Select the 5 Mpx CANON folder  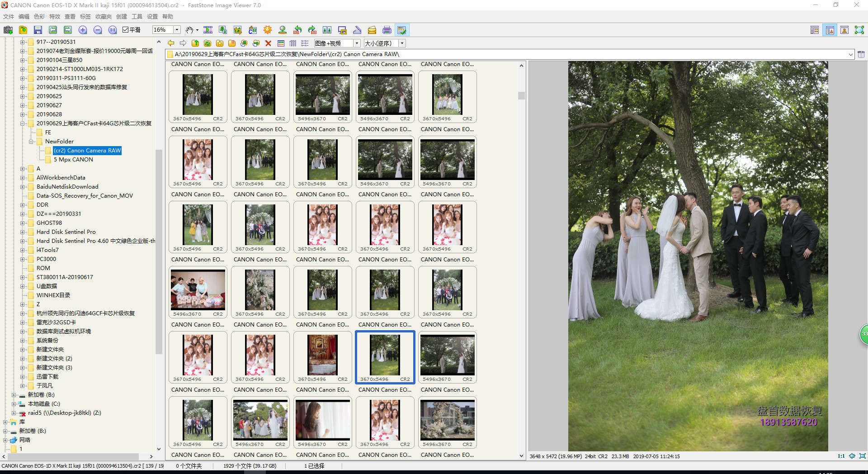(x=73, y=160)
